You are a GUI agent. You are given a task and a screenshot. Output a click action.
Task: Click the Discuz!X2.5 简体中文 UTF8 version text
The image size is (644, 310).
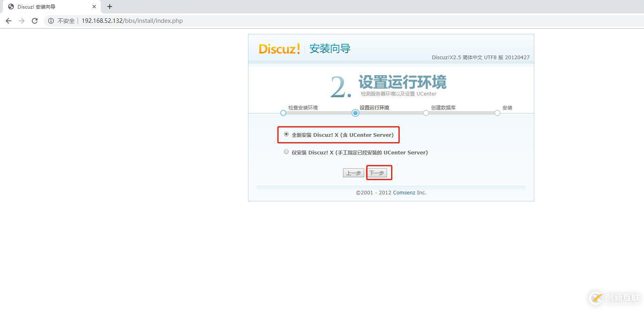[x=481, y=58]
